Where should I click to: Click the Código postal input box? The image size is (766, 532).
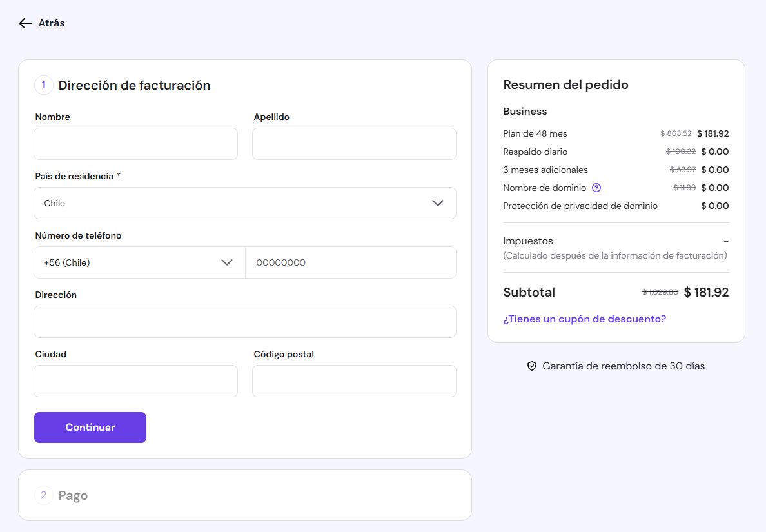point(354,381)
